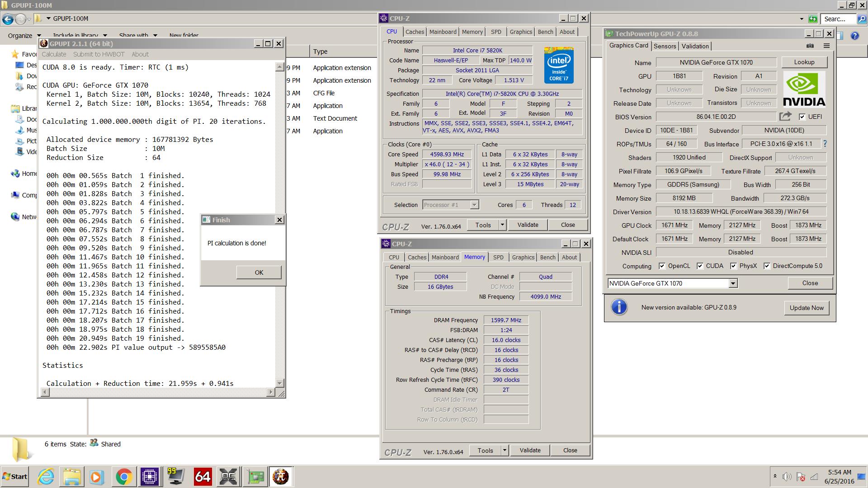
Task: Click the bus interface question mark icon
Action: (825, 144)
